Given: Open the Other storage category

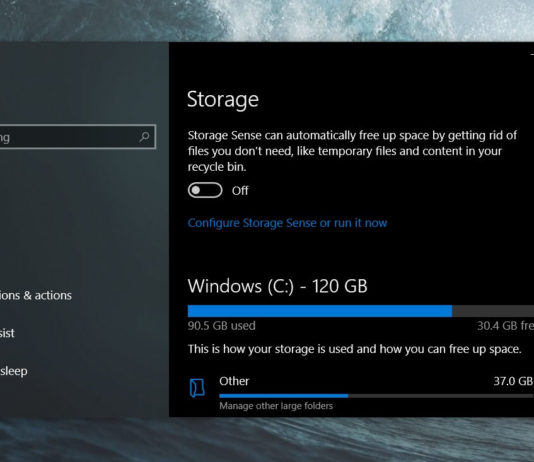Looking at the screenshot, I should click(361, 392).
